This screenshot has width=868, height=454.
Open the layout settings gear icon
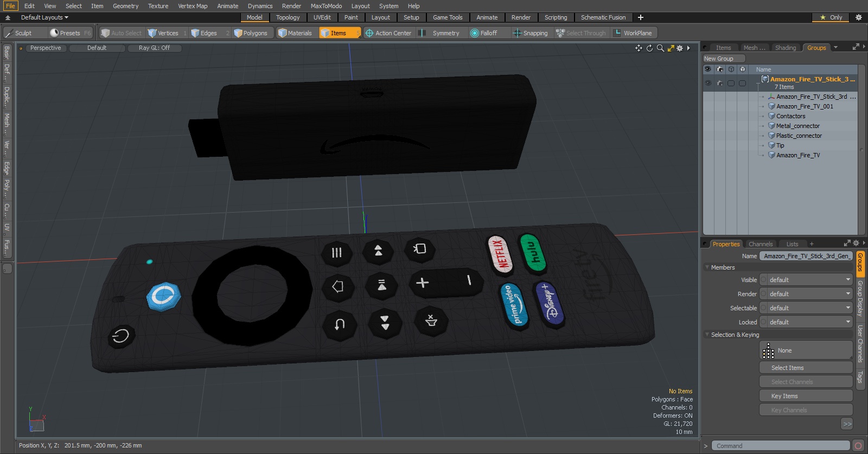click(859, 17)
